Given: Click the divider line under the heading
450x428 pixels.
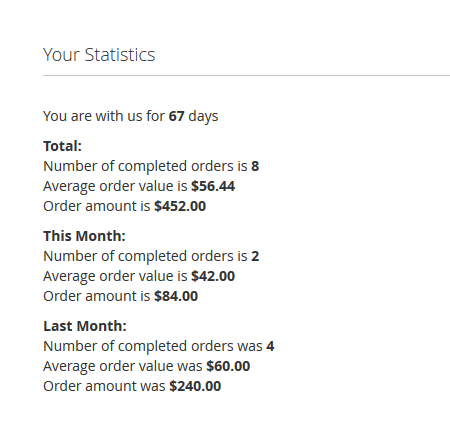Looking at the screenshot, I should [246, 76].
